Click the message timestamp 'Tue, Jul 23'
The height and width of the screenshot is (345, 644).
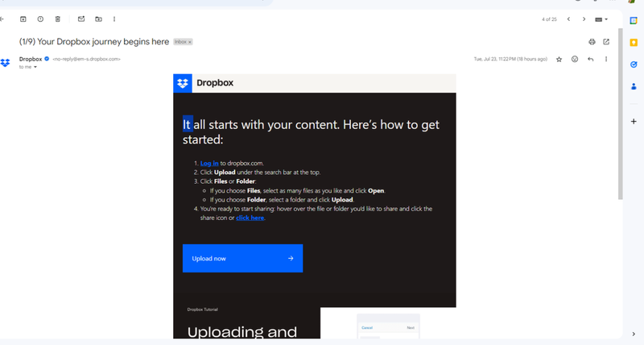pos(510,59)
